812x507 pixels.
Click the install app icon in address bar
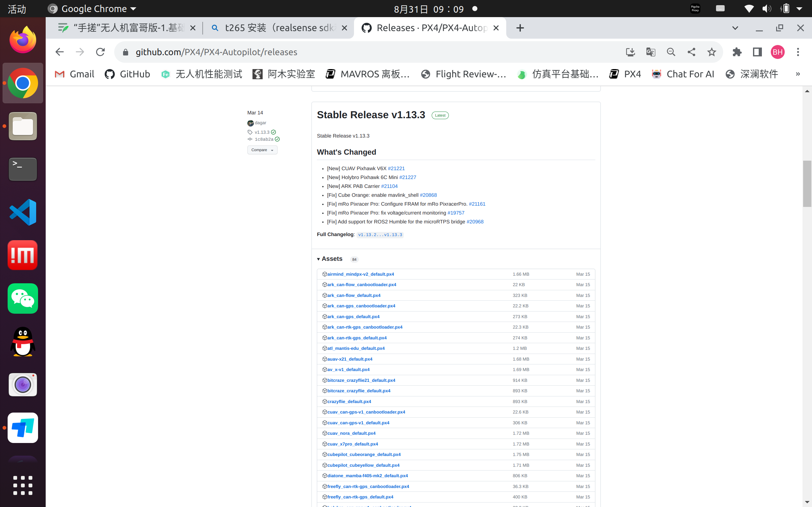pyautogui.click(x=630, y=52)
